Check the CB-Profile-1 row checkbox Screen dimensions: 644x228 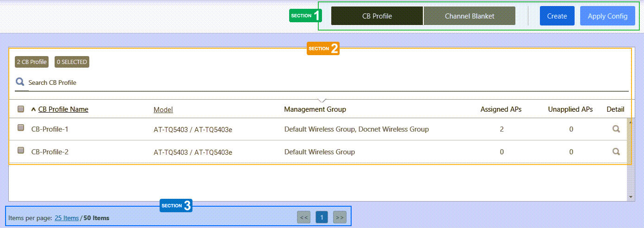[x=21, y=128]
